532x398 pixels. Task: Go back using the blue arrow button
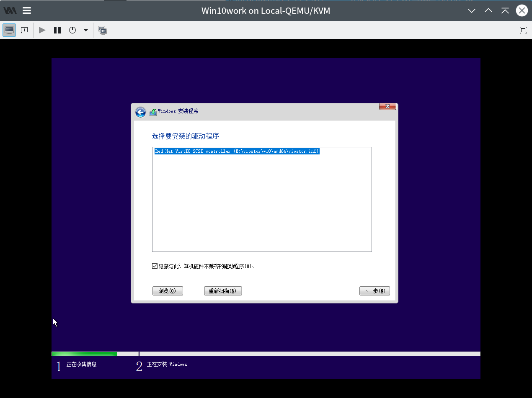(x=140, y=112)
